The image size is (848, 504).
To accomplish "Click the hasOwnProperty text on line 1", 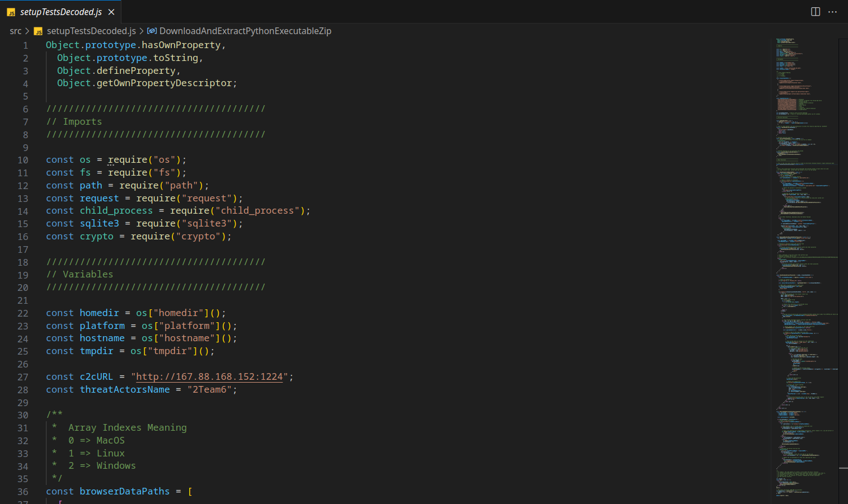I will [x=181, y=45].
